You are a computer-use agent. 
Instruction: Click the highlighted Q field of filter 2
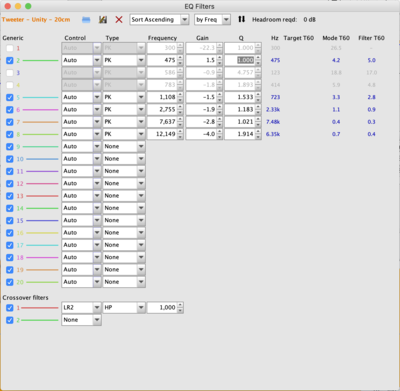(x=240, y=60)
